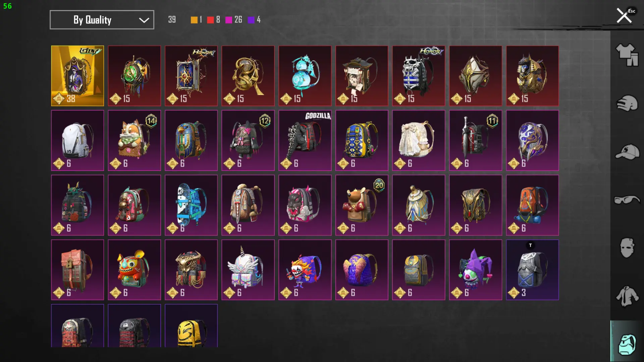Image resolution: width=644 pixels, height=362 pixels.
Task: Filter by orange quality swatch
Action: [x=194, y=20]
